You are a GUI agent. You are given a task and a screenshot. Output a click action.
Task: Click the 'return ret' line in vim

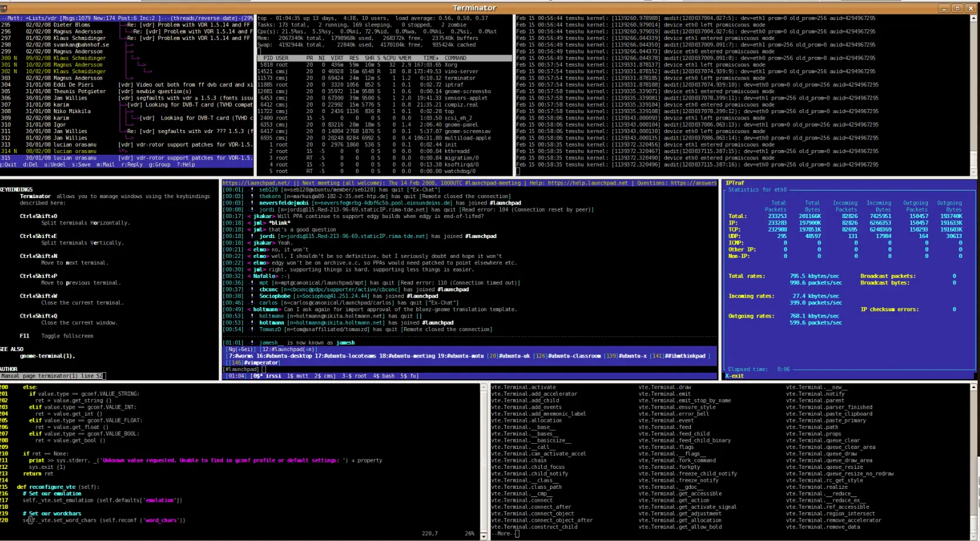[x=38, y=474]
